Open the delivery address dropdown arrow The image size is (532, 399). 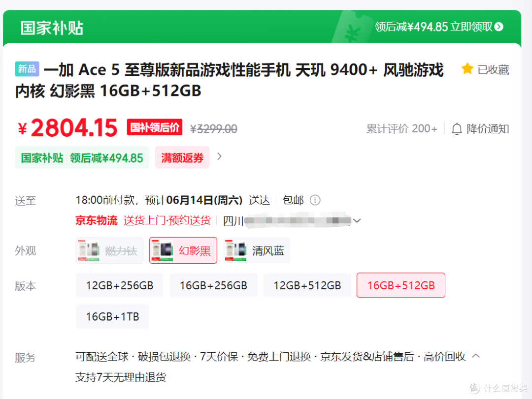pyautogui.click(x=357, y=221)
